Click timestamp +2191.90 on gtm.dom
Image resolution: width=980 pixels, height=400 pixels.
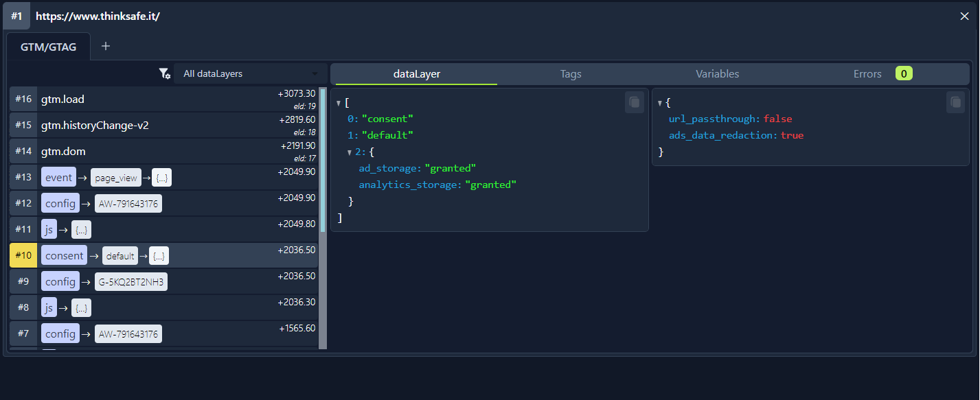(298, 146)
